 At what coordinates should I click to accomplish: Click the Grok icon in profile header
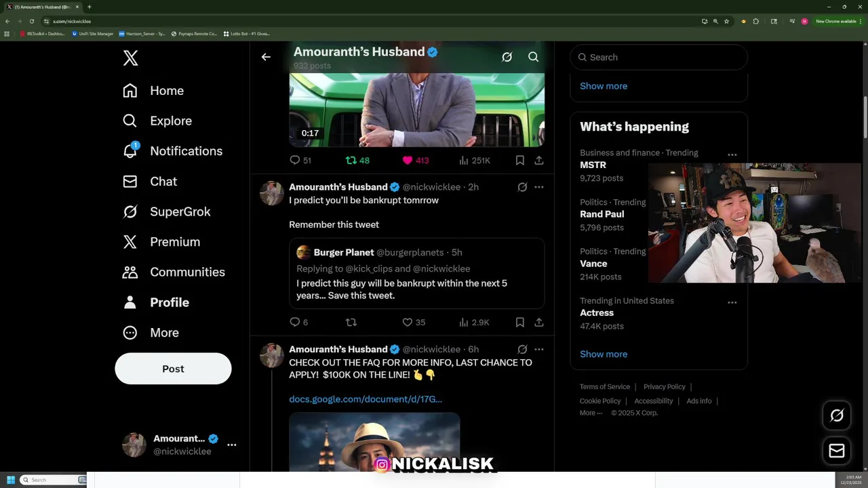point(507,57)
